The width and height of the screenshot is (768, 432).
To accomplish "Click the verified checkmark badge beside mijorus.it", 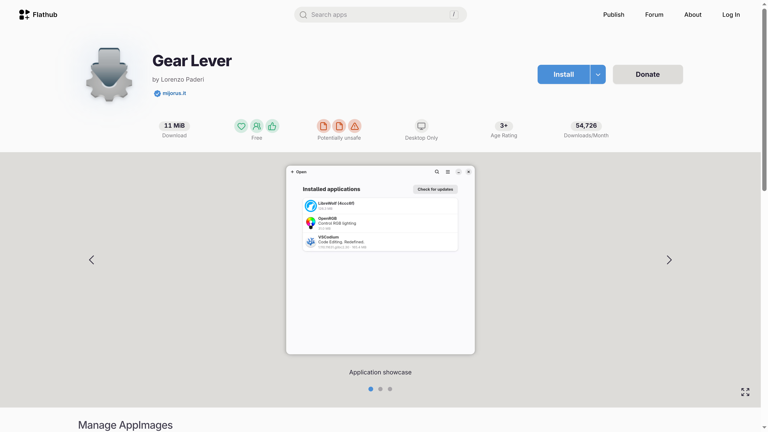I will [157, 93].
